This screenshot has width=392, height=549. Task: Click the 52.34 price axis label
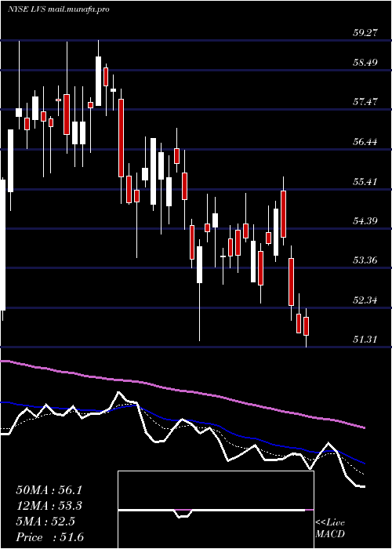coord(365,300)
